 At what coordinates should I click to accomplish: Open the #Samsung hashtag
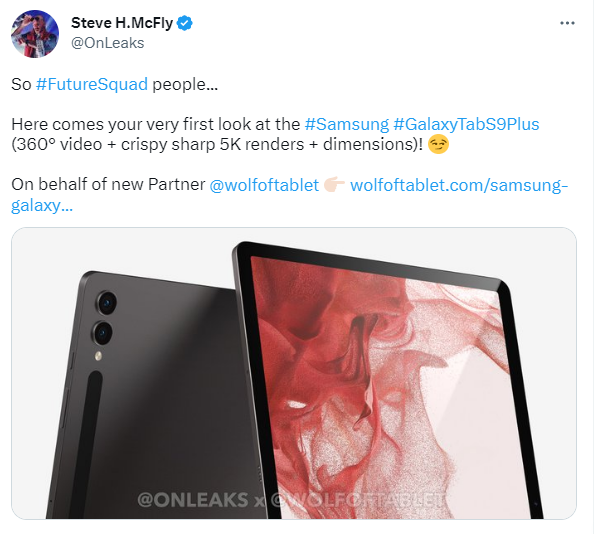tap(347, 124)
